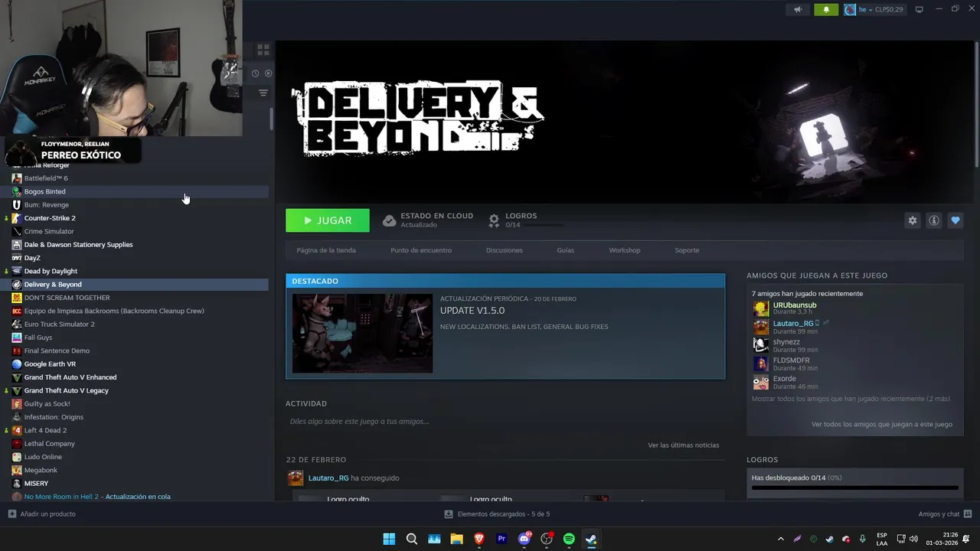Open the Guías tab

point(566,250)
